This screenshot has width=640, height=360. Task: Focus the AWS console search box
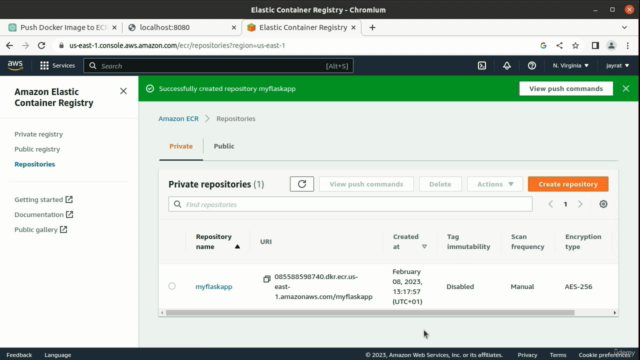tap(218, 66)
